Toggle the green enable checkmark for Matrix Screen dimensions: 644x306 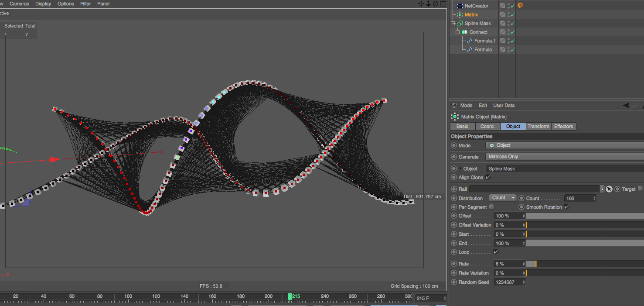pyautogui.click(x=513, y=15)
